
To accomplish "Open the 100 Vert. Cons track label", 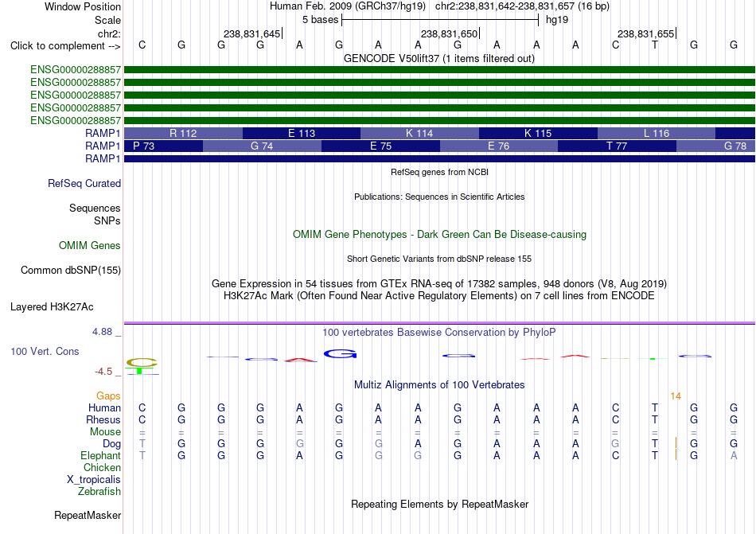I will point(45,351).
